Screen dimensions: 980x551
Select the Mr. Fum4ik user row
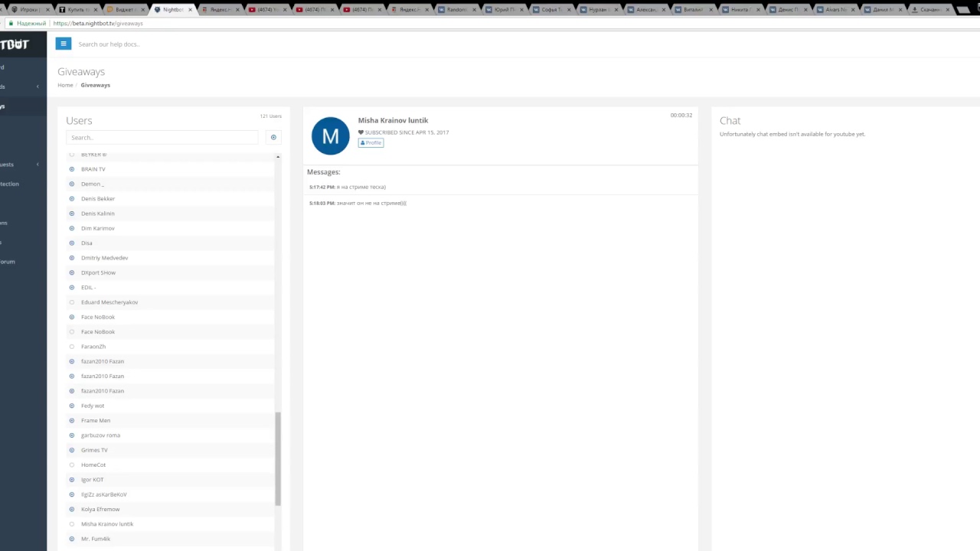click(x=170, y=539)
